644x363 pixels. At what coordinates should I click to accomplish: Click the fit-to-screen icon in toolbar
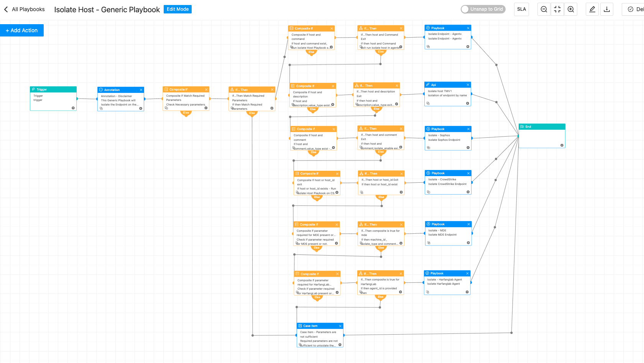tap(557, 9)
